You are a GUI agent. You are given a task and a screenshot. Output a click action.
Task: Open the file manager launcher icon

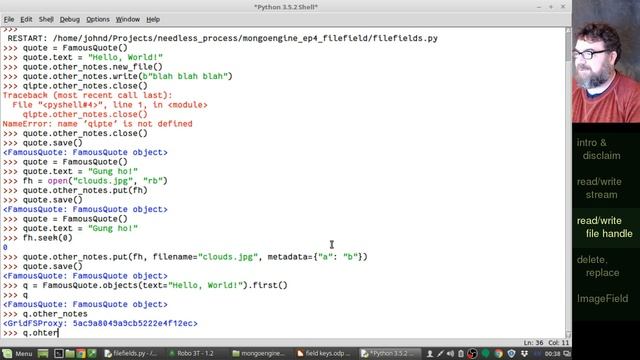(70, 353)
